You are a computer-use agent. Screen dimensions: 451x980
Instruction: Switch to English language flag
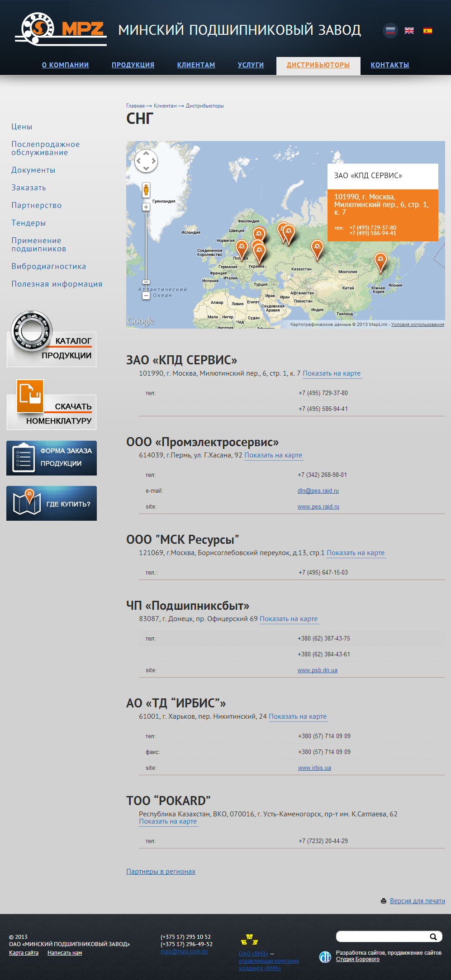click(409, 31)
